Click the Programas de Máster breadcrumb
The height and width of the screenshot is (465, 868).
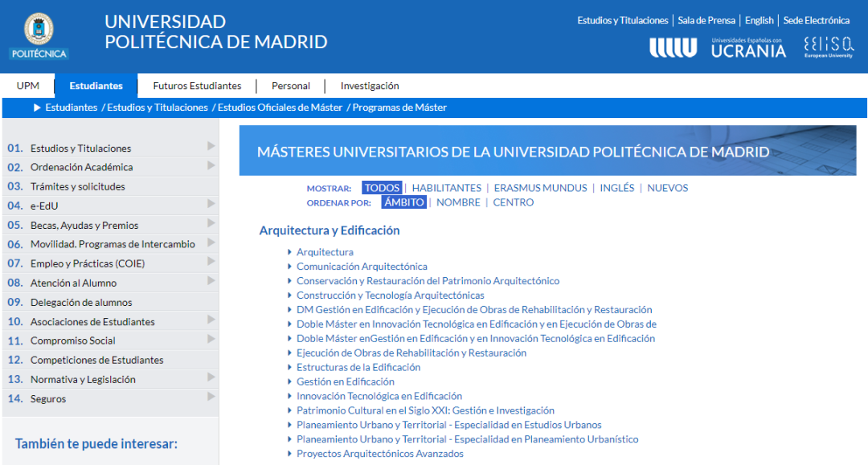(399, 108)
